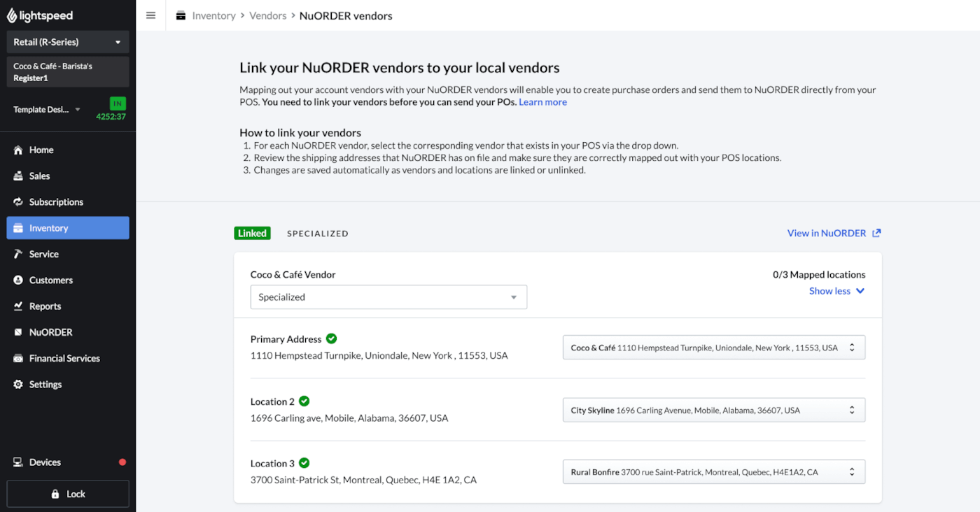Open Devices in sidebar
Viewport: 980px width, 512px height.
click(68, 462)
